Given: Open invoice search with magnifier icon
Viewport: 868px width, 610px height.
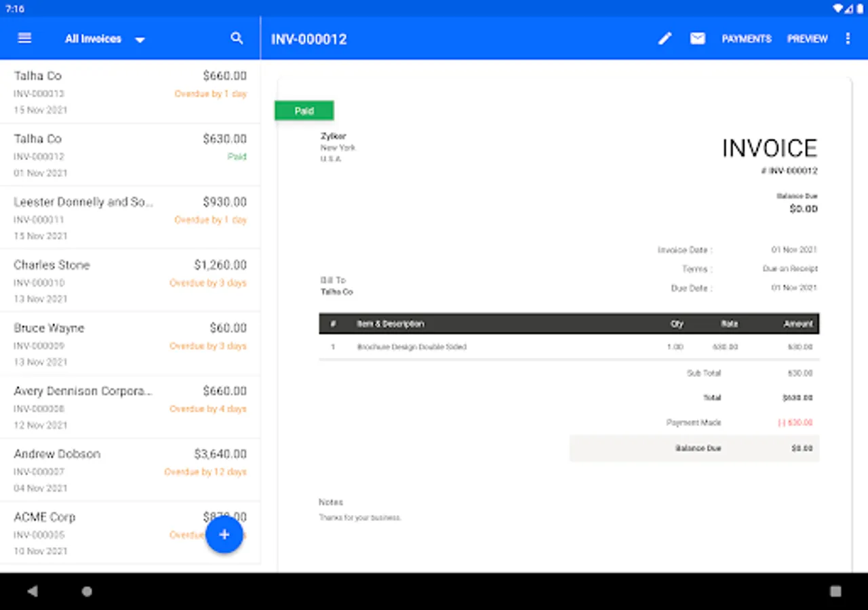Looking at the screenshot, I should tap(237, 39).
